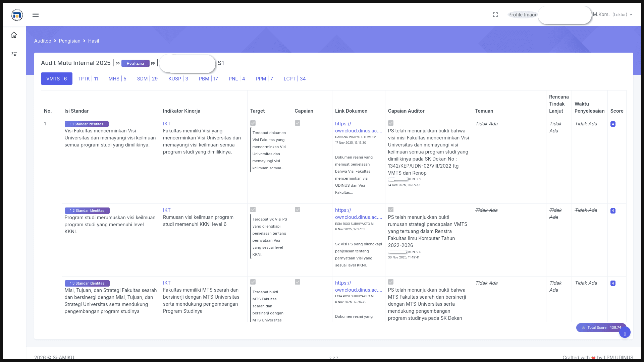
Task: Switch to the TPTK | 11 tab
Action: [x=88, y=79]
